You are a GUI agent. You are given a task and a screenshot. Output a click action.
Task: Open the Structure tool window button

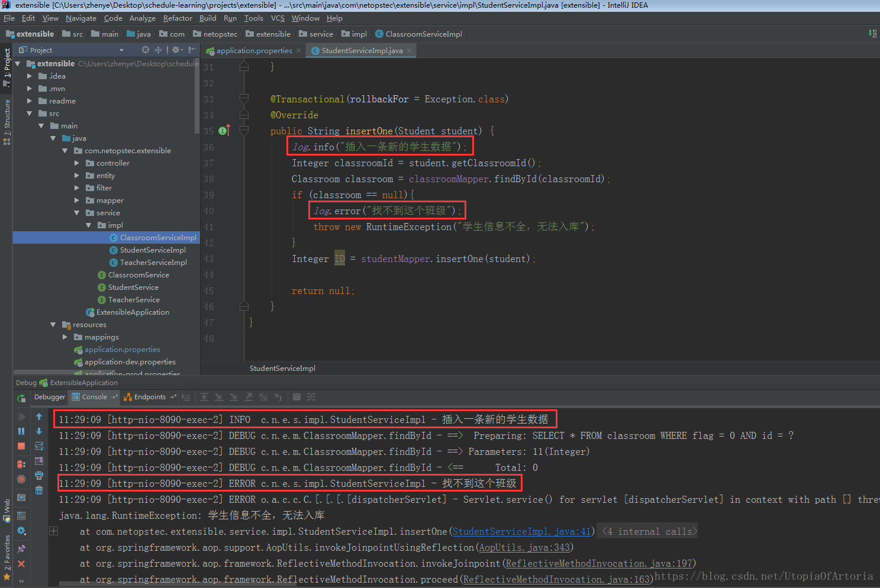click(x=7, y=122)
